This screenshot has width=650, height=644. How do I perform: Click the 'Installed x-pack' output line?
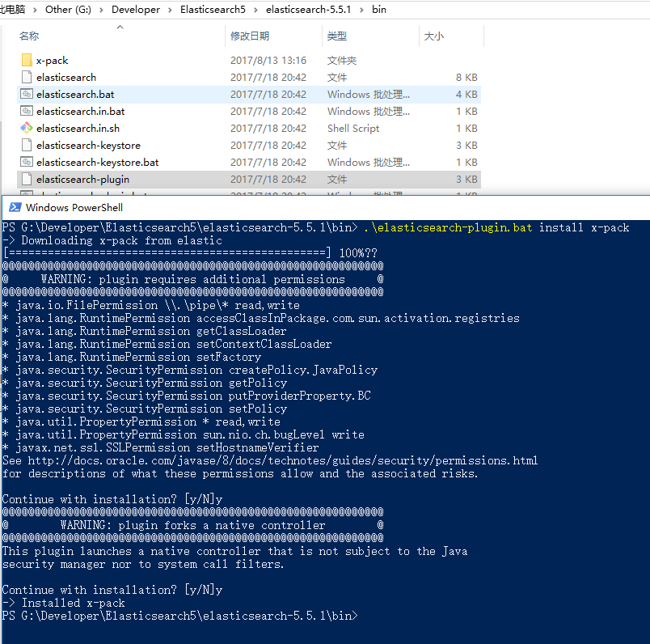coord(63,603)
